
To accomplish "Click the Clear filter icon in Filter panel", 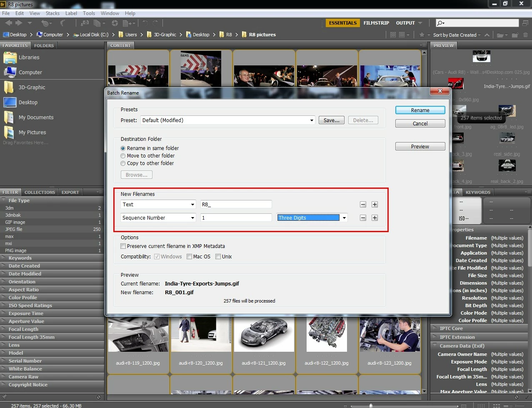I will (99, 397).
